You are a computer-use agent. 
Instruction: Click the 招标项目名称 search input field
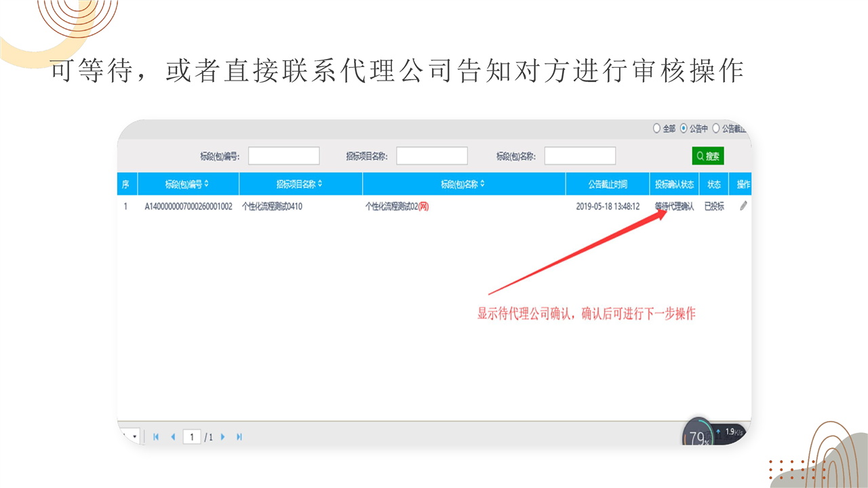pos(432,156)
